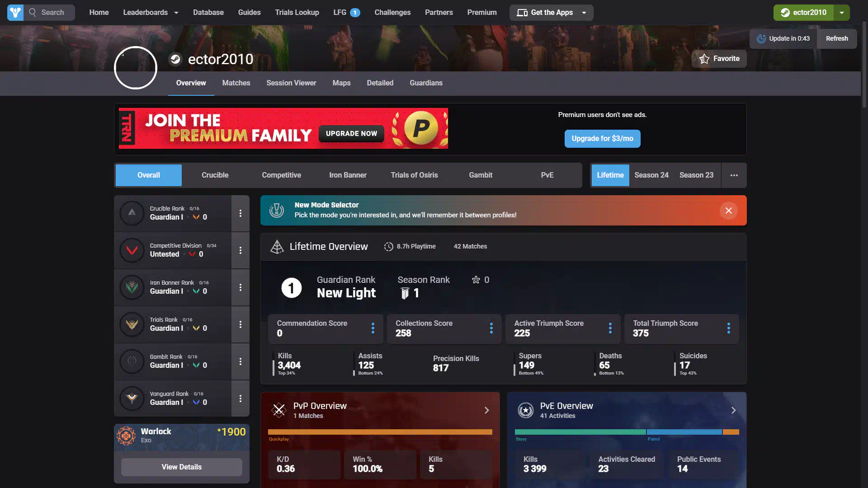This screenshot has width=868, height=488.
Task: Click the LFG notification badge
Action: [x=355, y=13]
